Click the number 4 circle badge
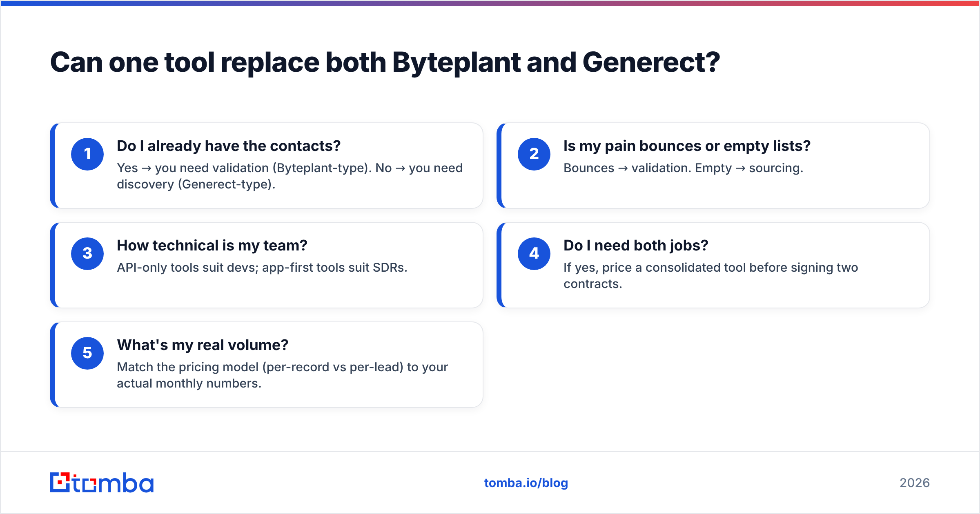The height and width of the screenshot is (514, 980). (534, 254)
